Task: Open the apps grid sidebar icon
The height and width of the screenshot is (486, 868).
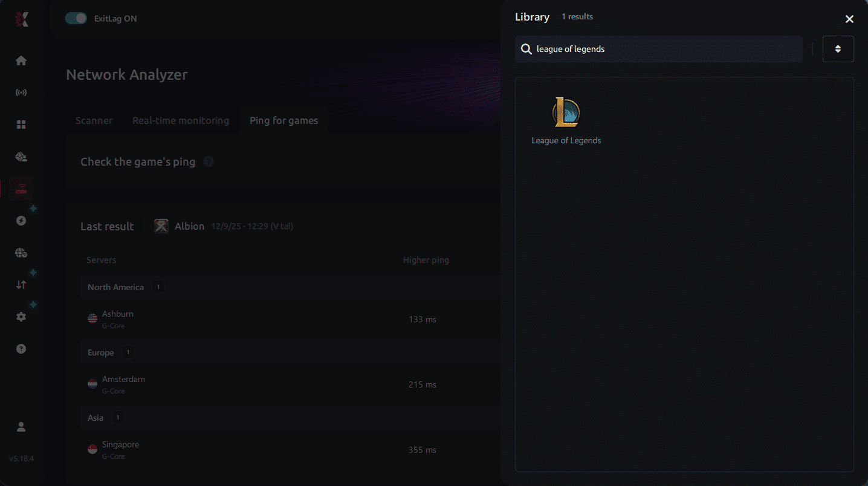Action: (21, 125)
